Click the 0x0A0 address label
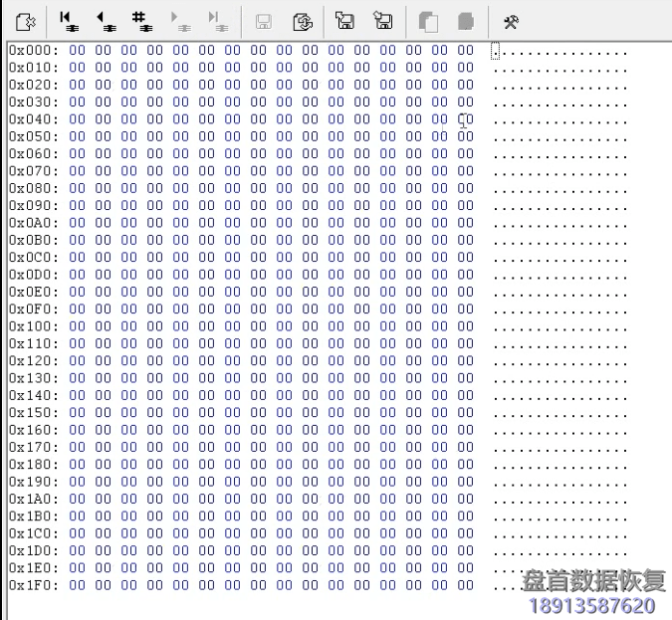Viewport: 672px width, 620px height. [x=33, y=222]
